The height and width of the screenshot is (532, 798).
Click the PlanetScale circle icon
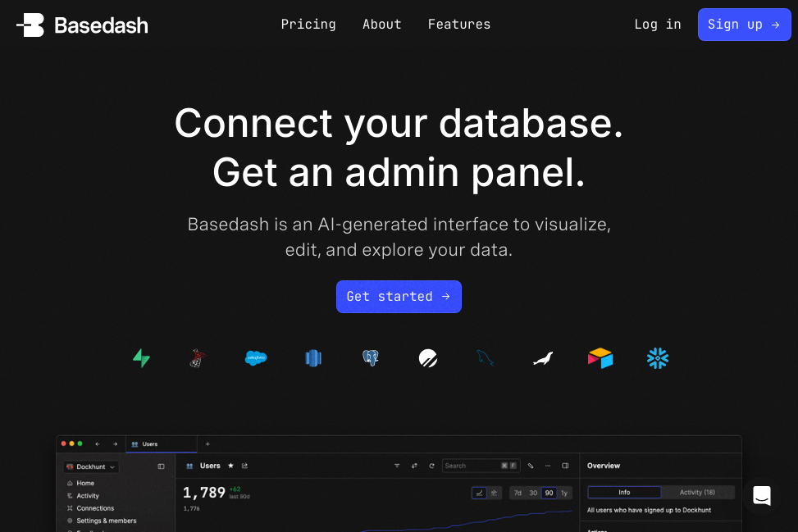(428, 358)
